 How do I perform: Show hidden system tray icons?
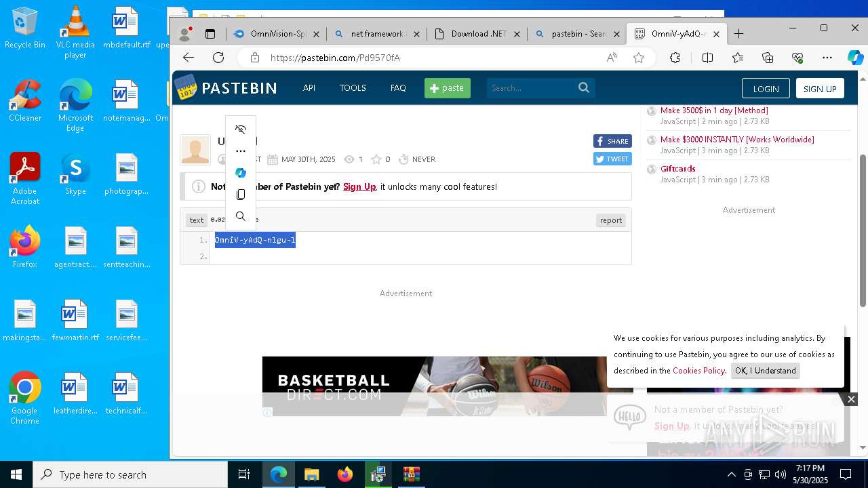click(x=731, y=474)
